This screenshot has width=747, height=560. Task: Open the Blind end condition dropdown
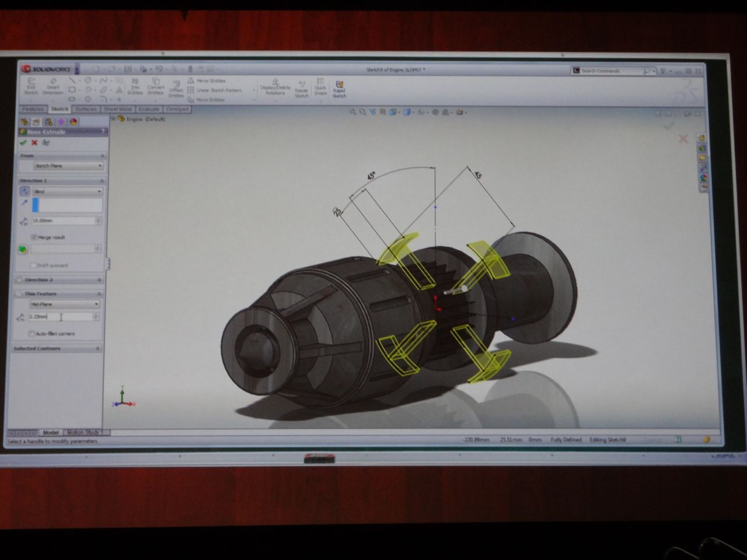pos(68,191)
